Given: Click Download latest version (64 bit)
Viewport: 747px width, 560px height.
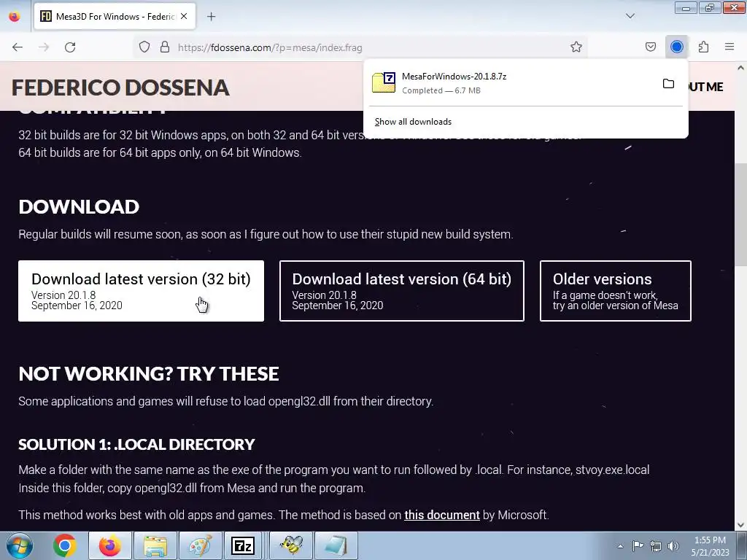Looking at the screenshot, I should [402, 291].
